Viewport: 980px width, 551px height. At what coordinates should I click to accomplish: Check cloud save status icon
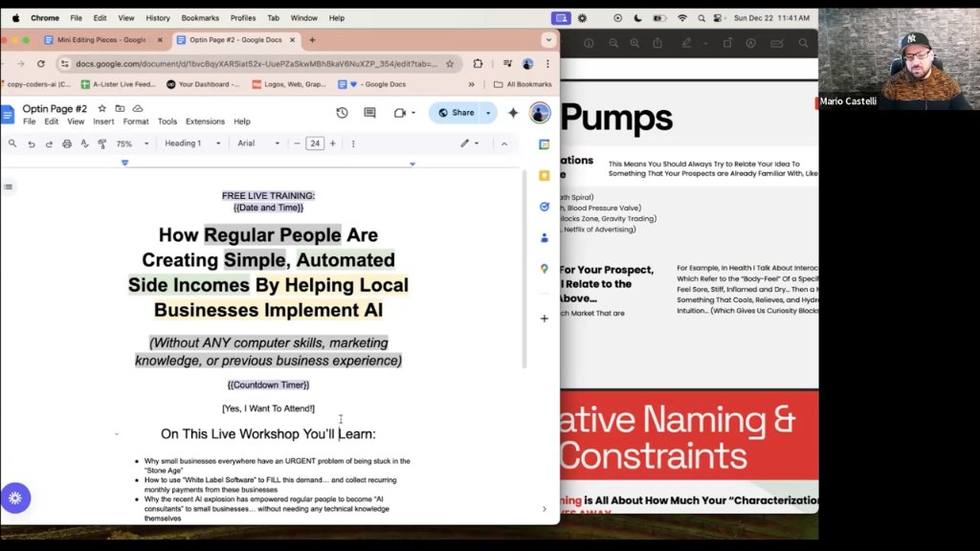[x=138, y=109]
